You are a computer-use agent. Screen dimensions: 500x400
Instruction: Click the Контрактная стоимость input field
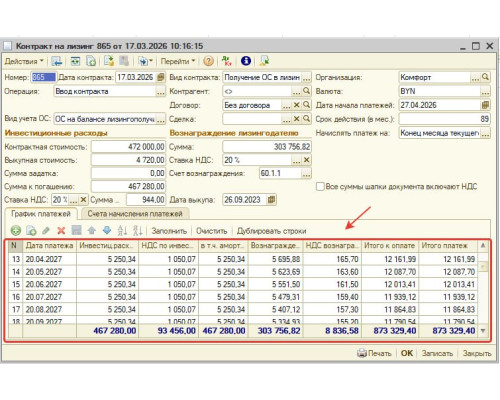pyautogui.click(x=128, y=147)
